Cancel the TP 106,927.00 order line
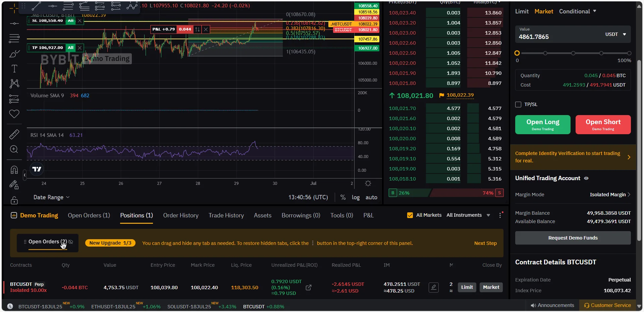This screenshot has width=644, height=312. pyautogui.click(x=79, y=48)
